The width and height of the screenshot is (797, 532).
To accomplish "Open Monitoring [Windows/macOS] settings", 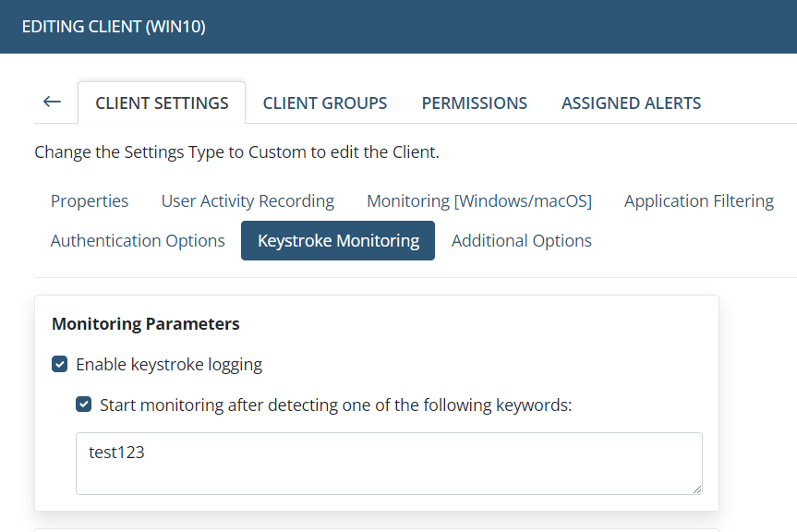I will (479, 200).
